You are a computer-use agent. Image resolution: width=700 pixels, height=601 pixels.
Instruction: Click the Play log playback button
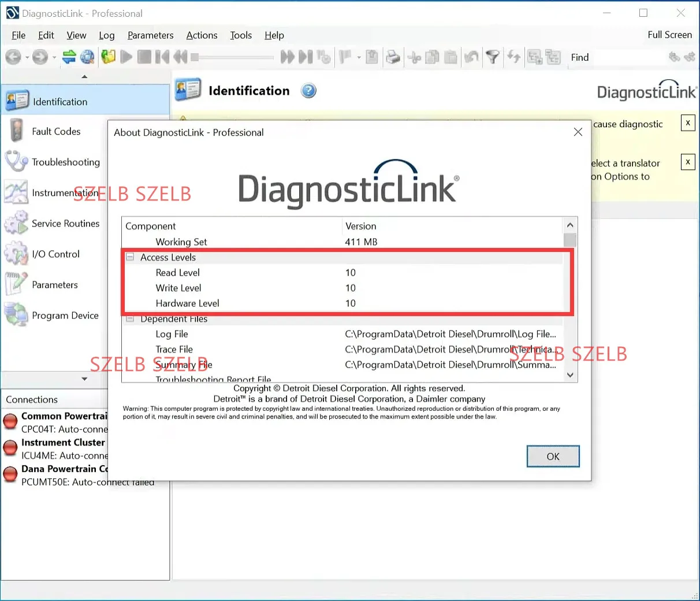coord(126,57)
